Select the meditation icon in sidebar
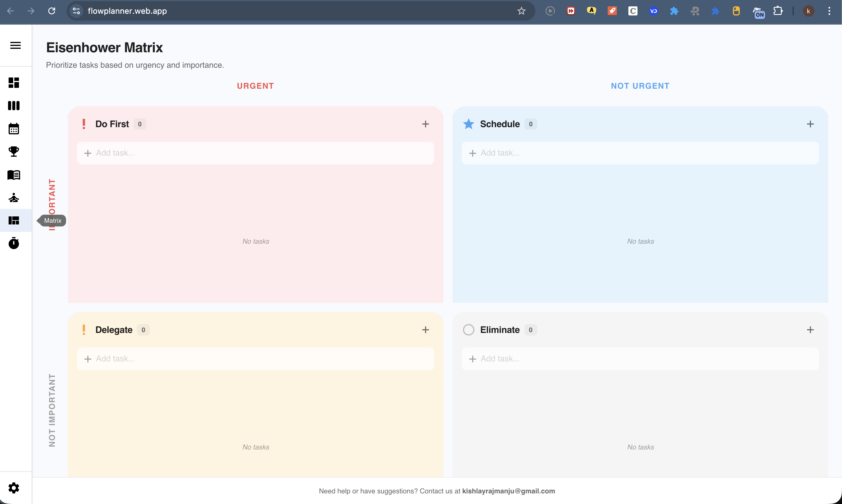This screenshot has height=504, width=842. coord(14,198)
